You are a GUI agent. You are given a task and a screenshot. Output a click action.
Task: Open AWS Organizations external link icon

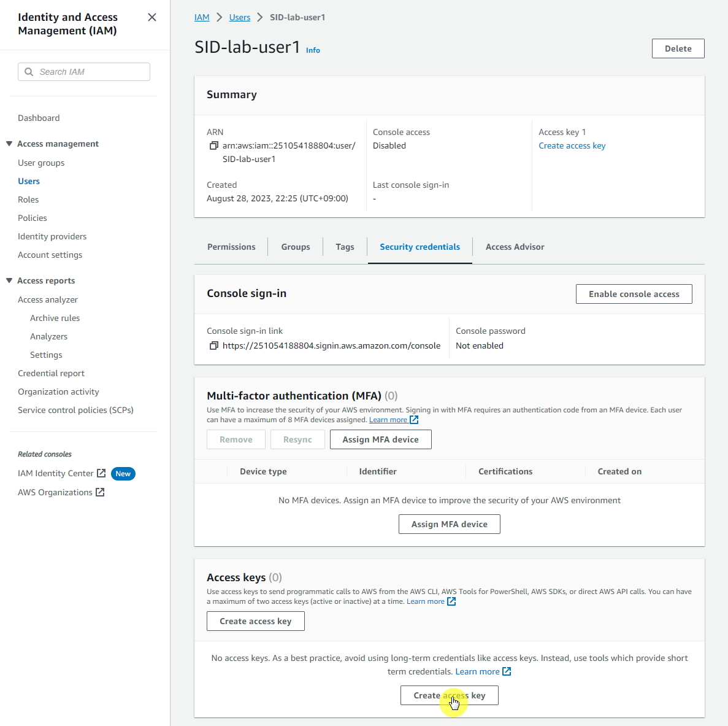pyautogui.click(x=100, y=492)
